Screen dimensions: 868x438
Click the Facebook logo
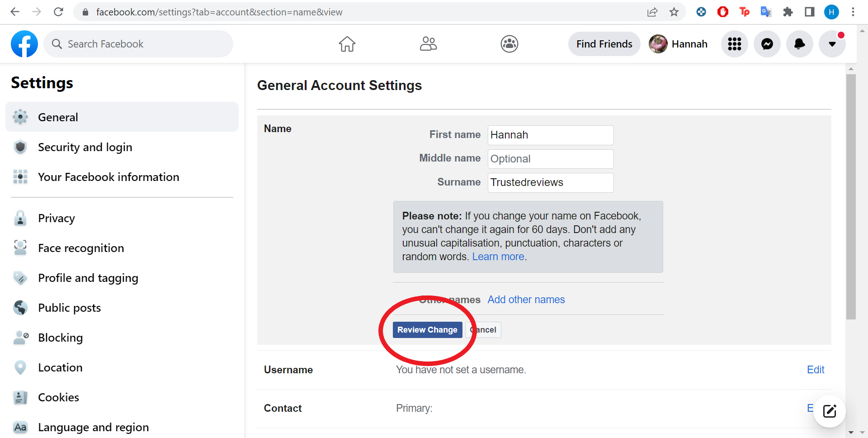point(24,44)
